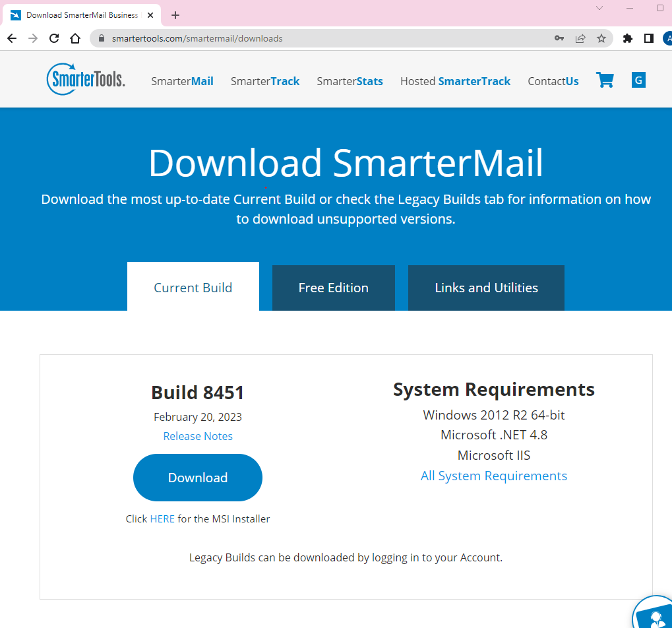Open the Release Notes link
The height and width of the screenshot is (628, 672).
198,436
